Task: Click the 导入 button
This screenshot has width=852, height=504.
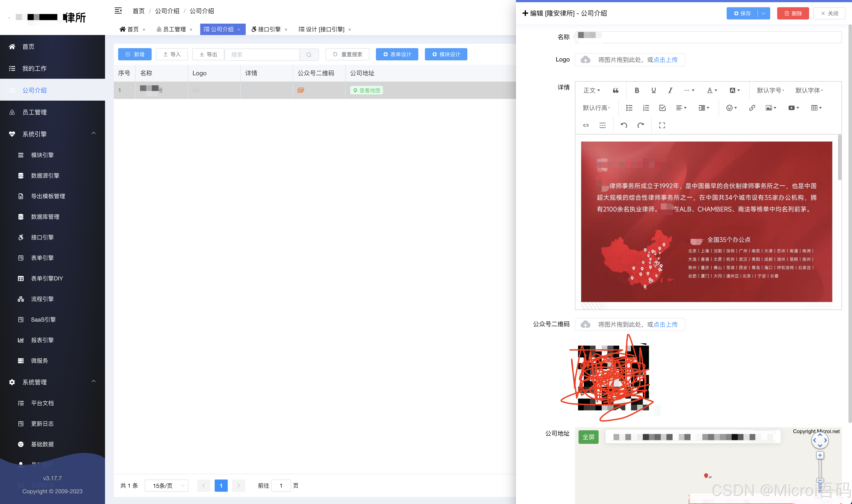Action: point(172,54)
